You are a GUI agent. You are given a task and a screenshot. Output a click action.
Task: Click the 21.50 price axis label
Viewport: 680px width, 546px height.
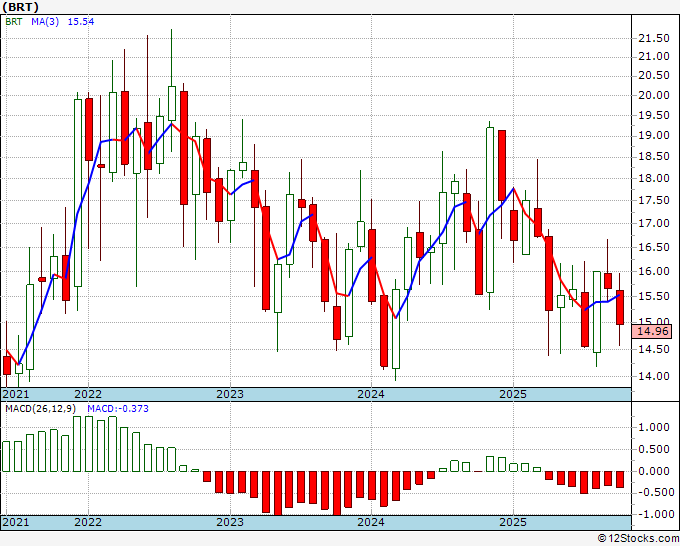pyautogui.click(x=654, y=38)
